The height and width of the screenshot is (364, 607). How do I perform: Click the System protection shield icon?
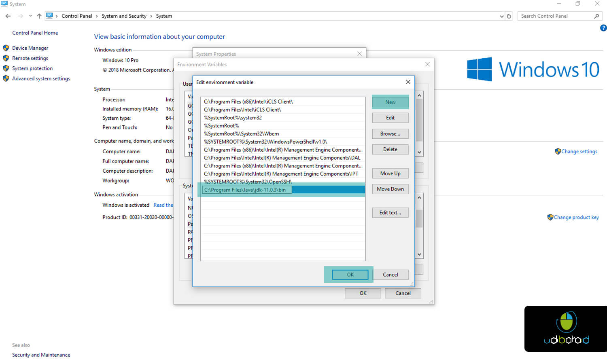6,68
